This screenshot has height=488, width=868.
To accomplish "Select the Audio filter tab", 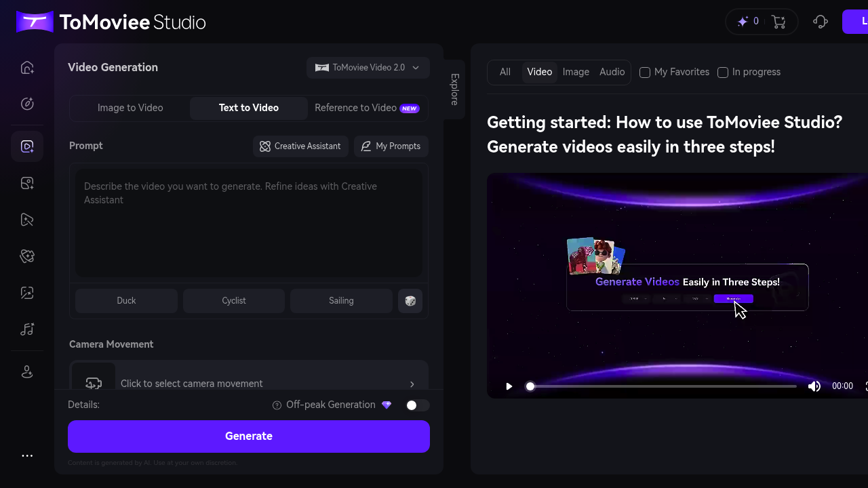I will point(612,72).
